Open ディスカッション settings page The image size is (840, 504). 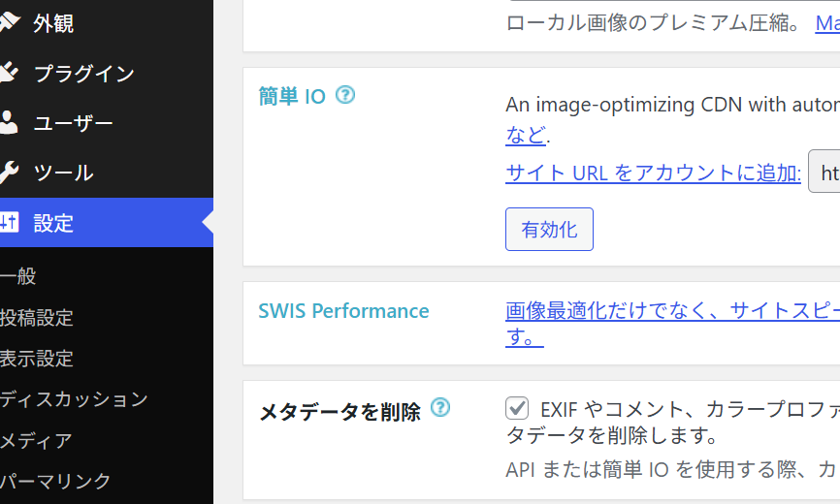75,398
